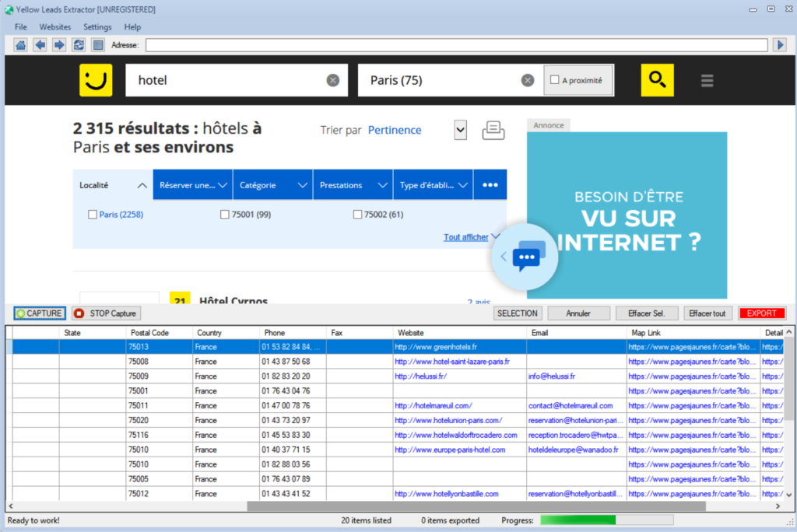Open the '2 avis' reviews link

479,301
